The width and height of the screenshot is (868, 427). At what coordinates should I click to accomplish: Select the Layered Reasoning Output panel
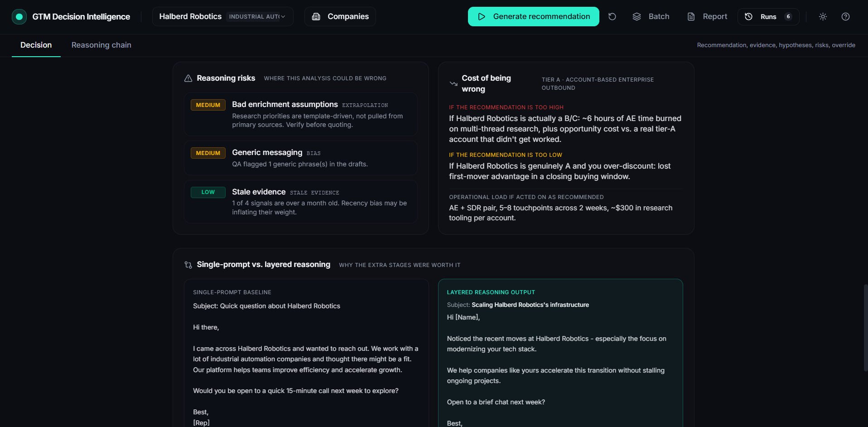pos(560,353)
